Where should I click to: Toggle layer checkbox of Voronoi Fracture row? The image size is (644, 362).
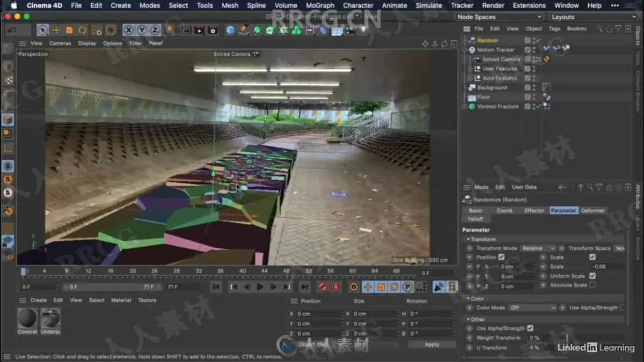pos(528,106)
